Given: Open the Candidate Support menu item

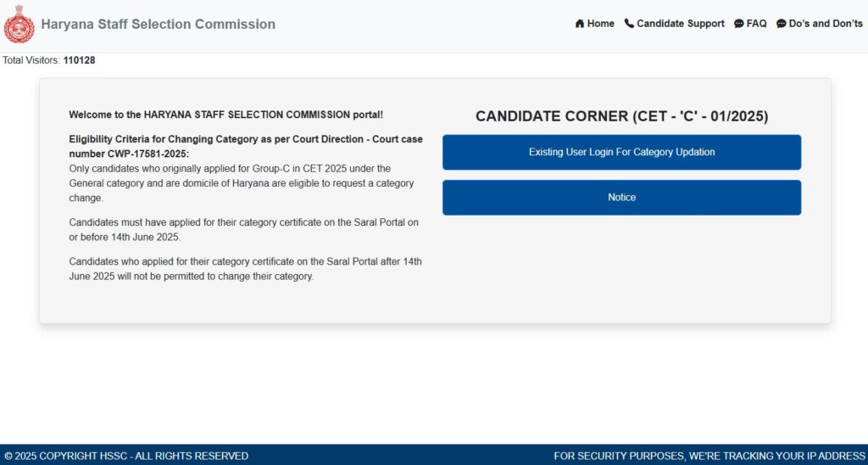Looking at the screenshot, I should click(680, 24).
